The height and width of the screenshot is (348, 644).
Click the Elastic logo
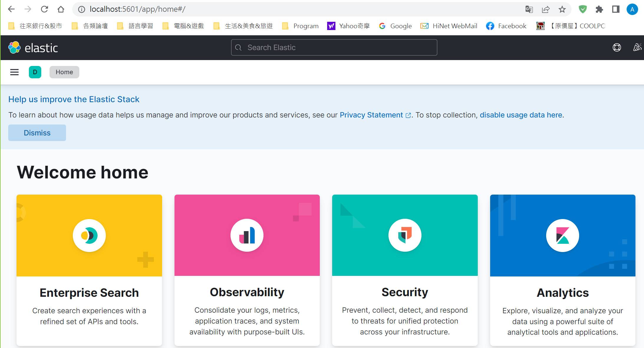[33, 48]
